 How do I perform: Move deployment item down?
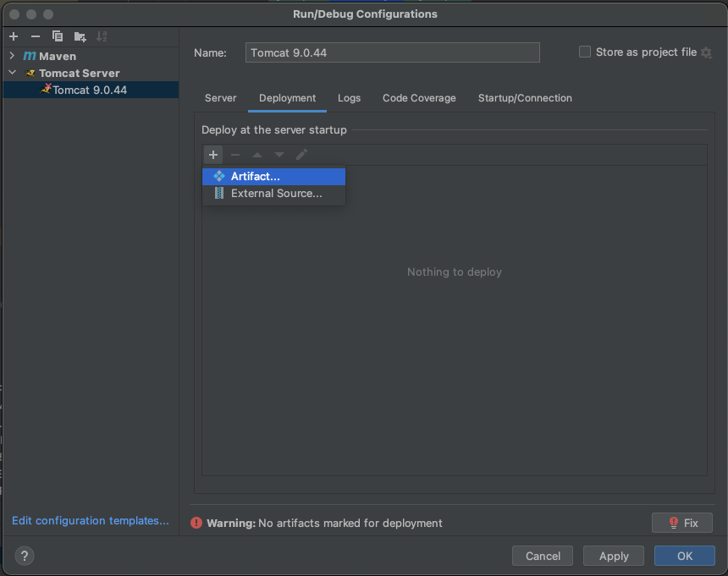(279, 155)
